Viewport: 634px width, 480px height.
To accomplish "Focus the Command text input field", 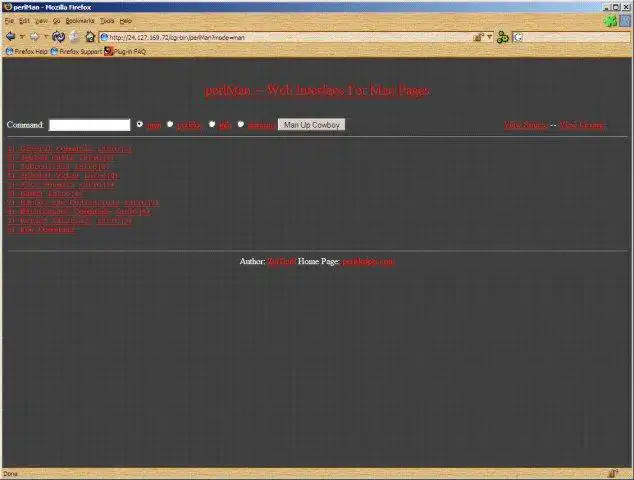I will click(x=89, y=125).
